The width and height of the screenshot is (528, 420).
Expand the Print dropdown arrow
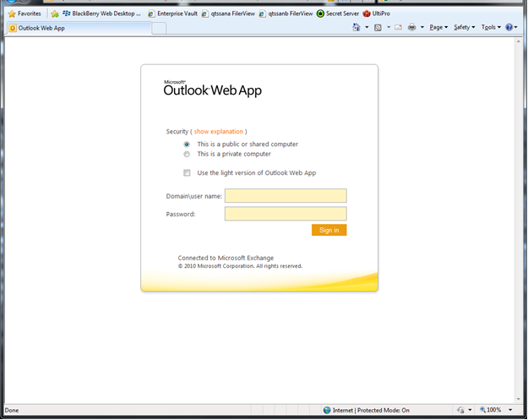tap(422, 27)
